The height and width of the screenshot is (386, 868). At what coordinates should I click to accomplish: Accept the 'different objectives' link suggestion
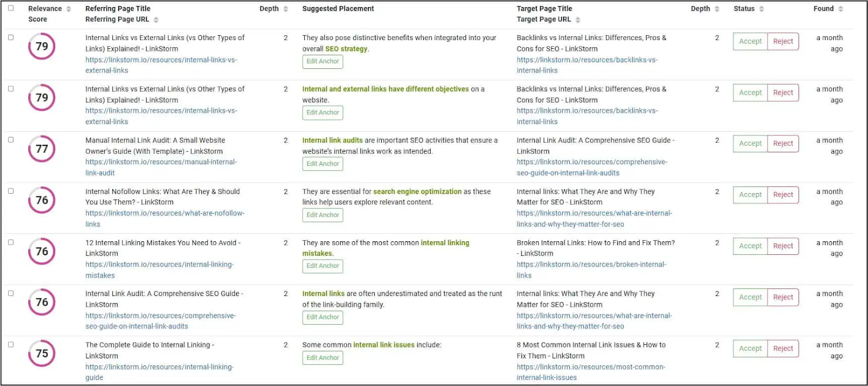[750, 93]
